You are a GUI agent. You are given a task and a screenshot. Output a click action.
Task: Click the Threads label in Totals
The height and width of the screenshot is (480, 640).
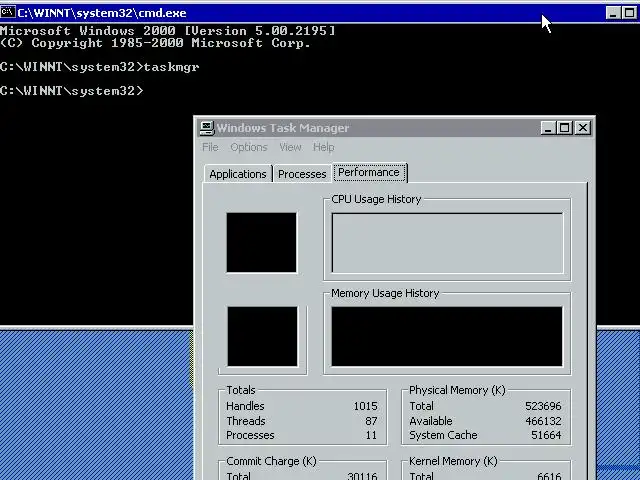tap(246, 421)
